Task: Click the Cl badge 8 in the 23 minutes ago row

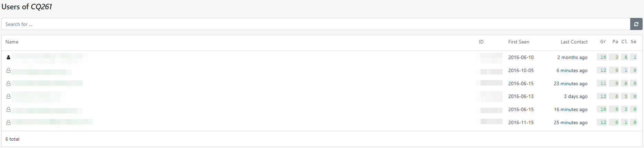Action: tap(625, 83)
